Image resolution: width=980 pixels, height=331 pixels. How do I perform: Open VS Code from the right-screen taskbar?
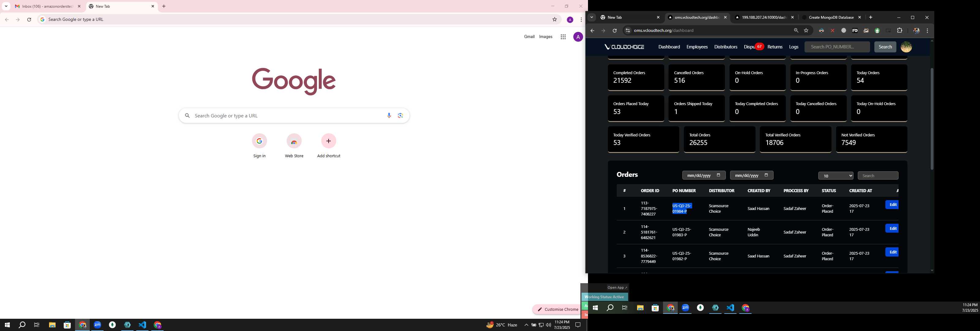tap(730, 308)
